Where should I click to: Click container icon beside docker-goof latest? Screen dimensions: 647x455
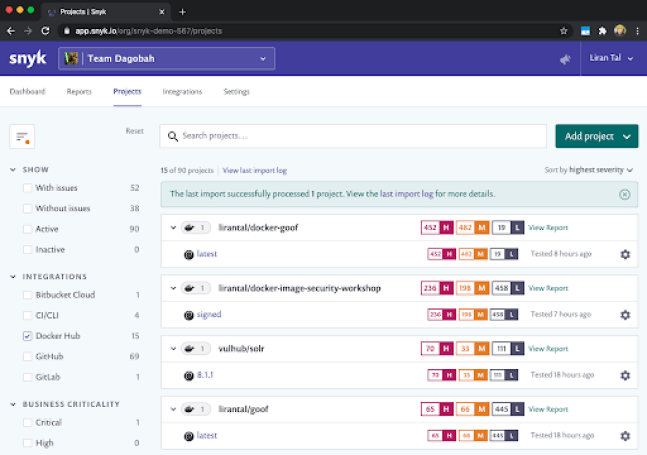pyautogui.click(x=189, y=255)
